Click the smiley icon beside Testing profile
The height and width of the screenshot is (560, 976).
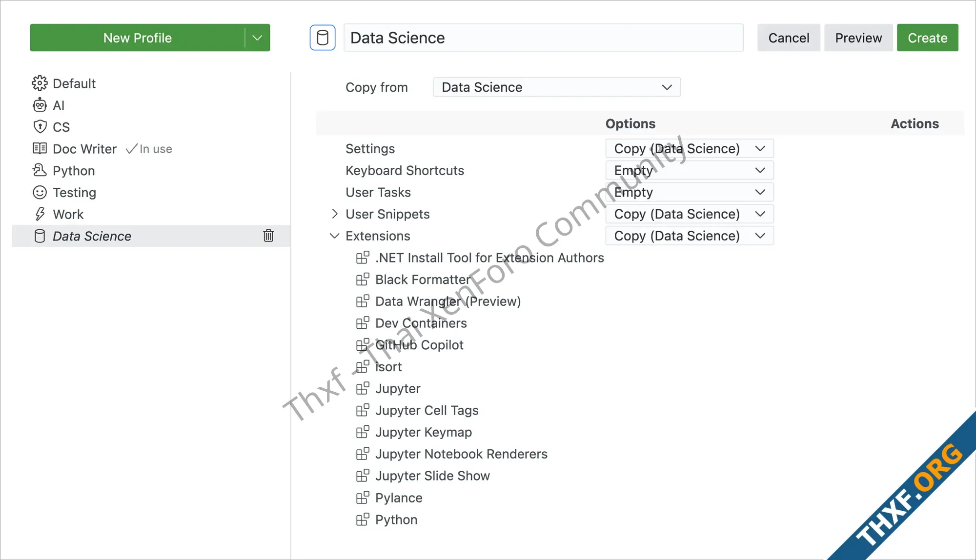point(40,192)
